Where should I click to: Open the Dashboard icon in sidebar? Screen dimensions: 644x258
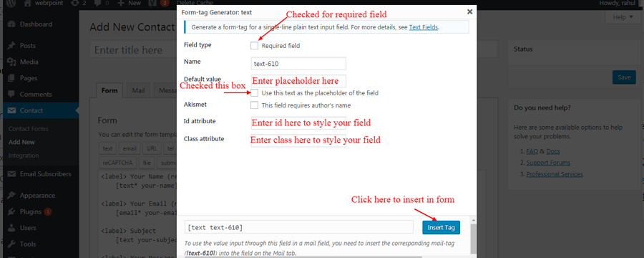(x=11, y=24)
